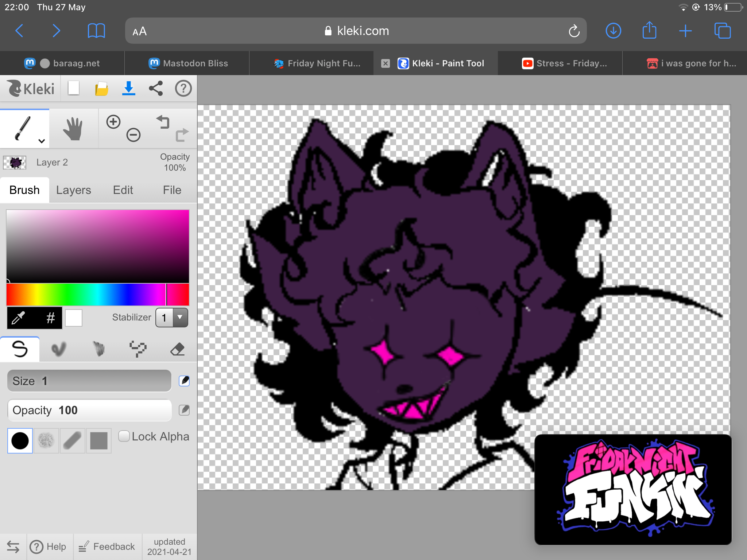
Task: Click the updated 2021-04-21 changelog
Action: pos(169,547)
